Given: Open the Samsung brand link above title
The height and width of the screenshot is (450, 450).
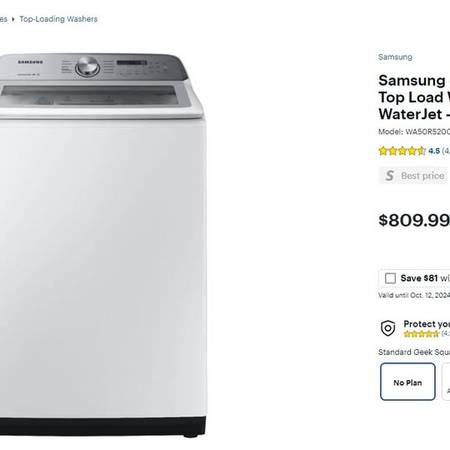Looking at the screenshot, I should point(395,57).
